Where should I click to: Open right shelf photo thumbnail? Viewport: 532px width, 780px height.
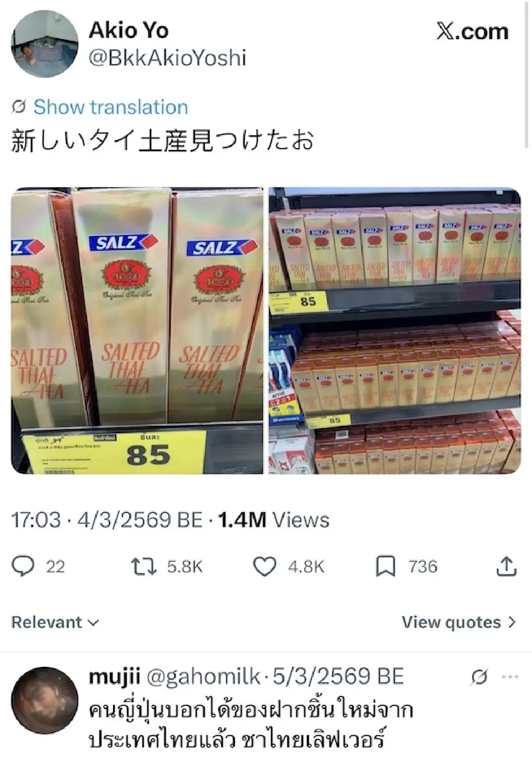click(x=395, y=331)
